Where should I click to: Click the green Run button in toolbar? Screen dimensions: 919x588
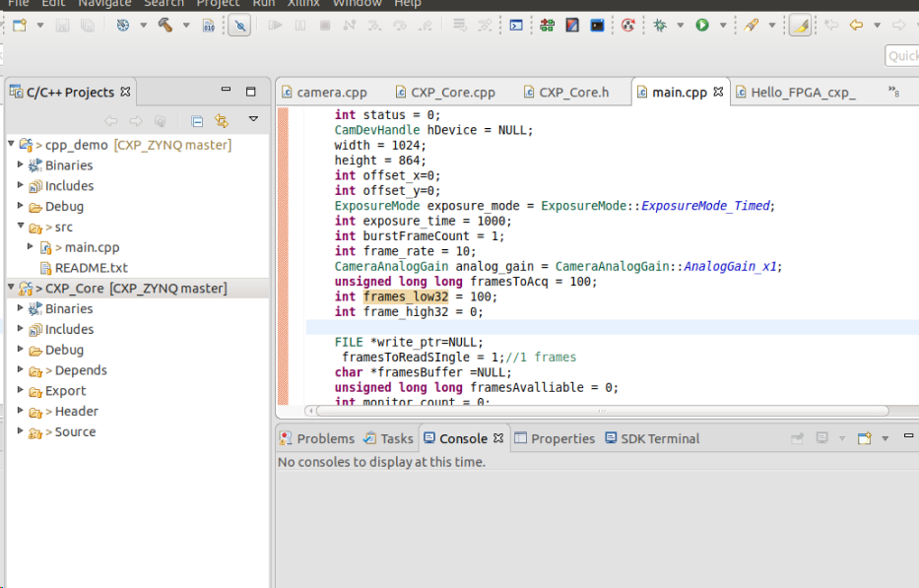702,26
